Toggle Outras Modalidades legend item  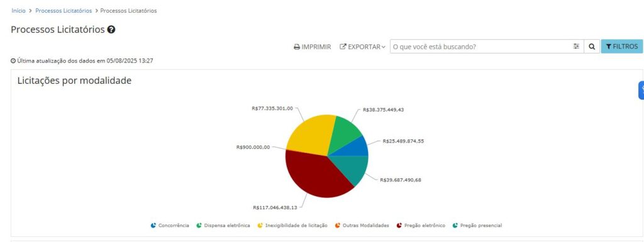pyautogui.click(x=362, y=226)
